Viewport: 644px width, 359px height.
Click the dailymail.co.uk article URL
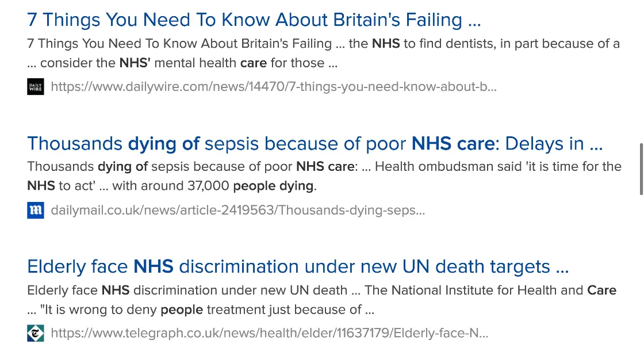(x=237, y=211)
